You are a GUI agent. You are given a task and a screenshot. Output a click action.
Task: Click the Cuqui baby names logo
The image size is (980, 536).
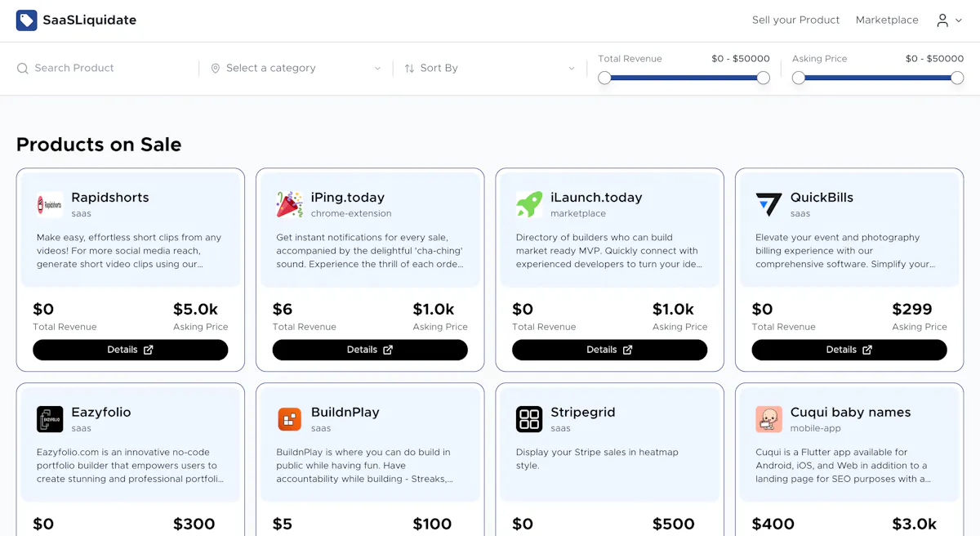coord(768,419)
